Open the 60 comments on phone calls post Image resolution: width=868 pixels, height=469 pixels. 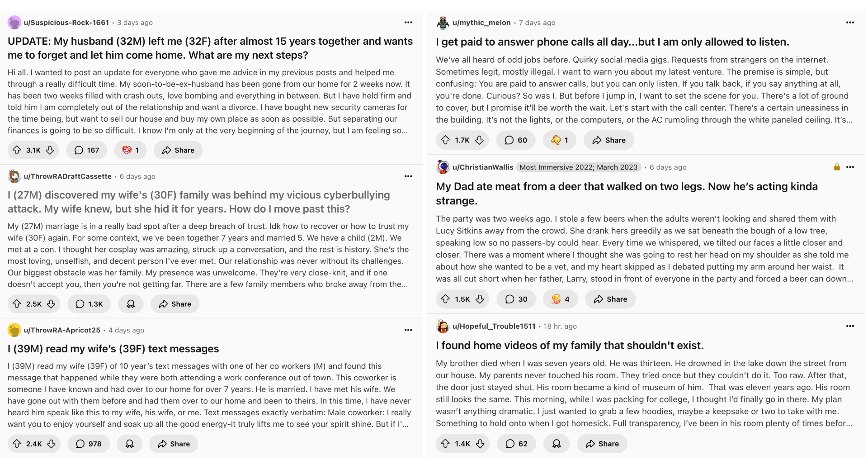click(x=515, y=140)
